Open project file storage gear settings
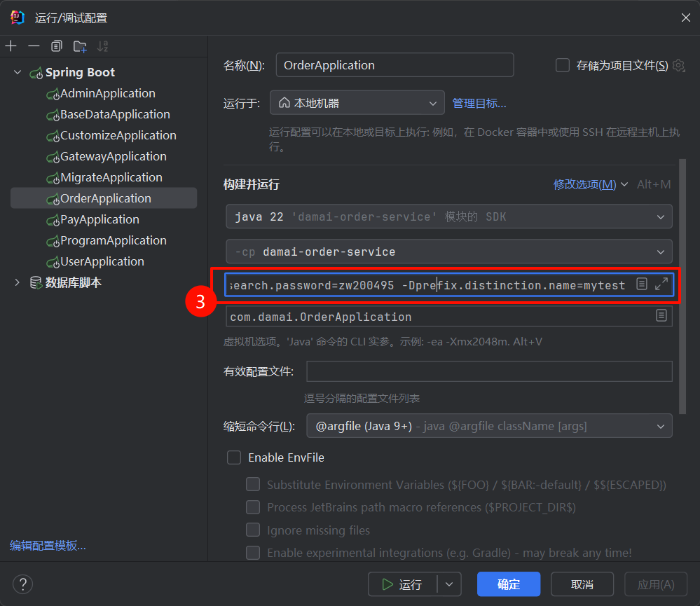 tap(678, 65)
